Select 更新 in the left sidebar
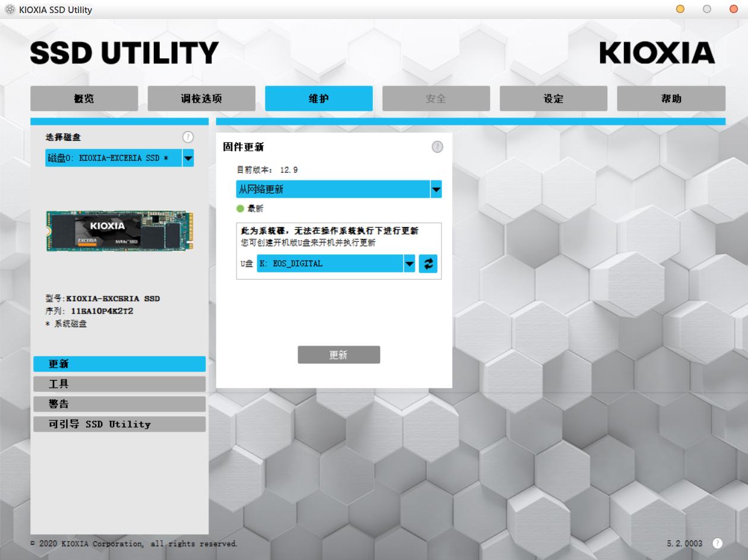Screen dimensions: 748x560 point(119,364)
